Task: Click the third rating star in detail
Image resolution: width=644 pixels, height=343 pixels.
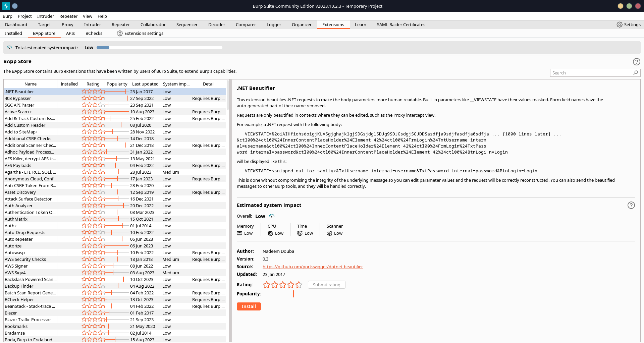Action: coord(283,285)
